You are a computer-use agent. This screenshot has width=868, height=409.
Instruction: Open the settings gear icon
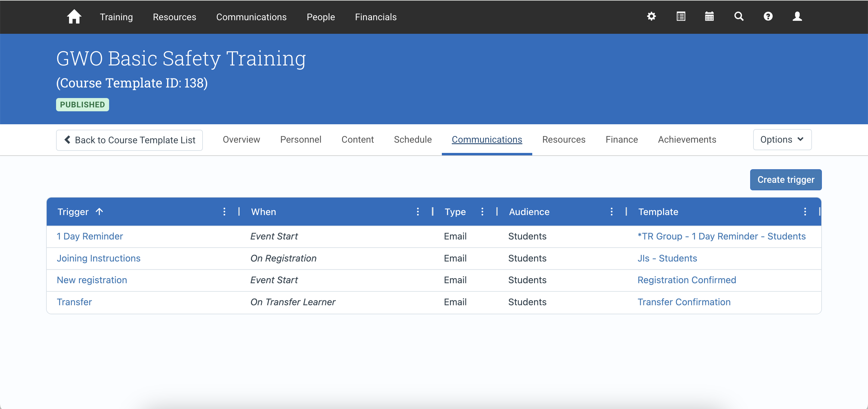(651, 17)
